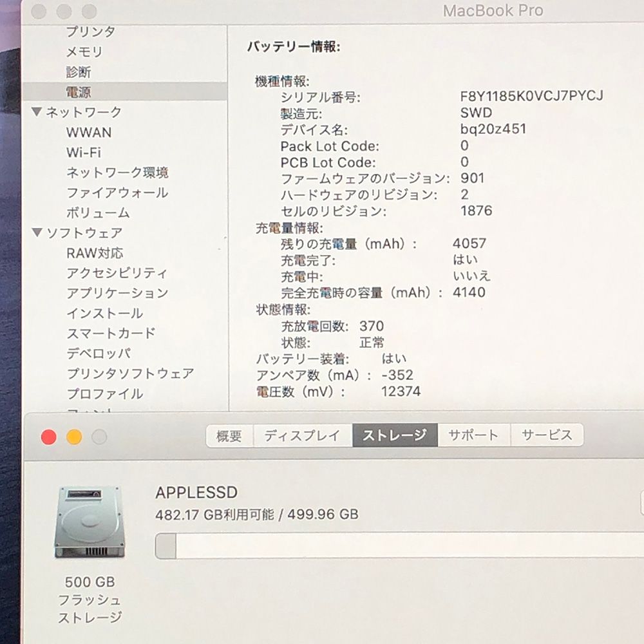Select インストール in the sidebar

coord(105,314)
